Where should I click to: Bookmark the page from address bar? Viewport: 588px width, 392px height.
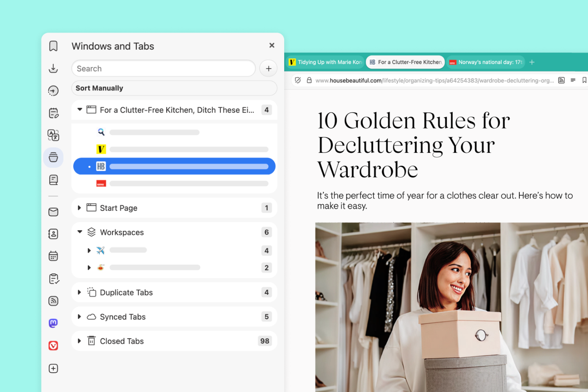point(584,80)
